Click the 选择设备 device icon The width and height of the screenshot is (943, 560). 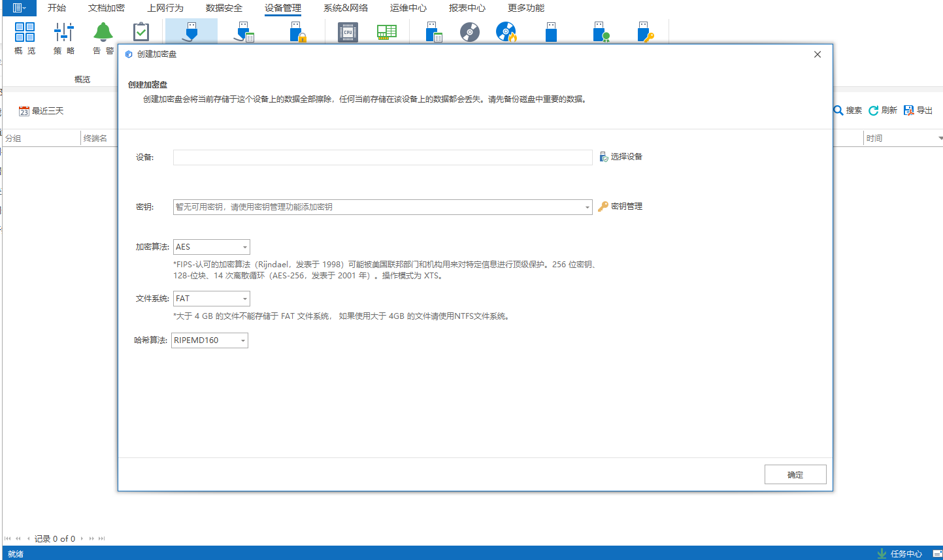(x=604, y=157)
